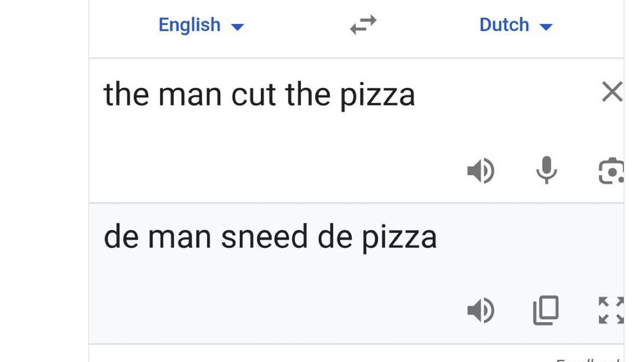The image size is (644, 362).
Task: Select the translated text "de man sneed de pizza"
Action: [270, 238]
